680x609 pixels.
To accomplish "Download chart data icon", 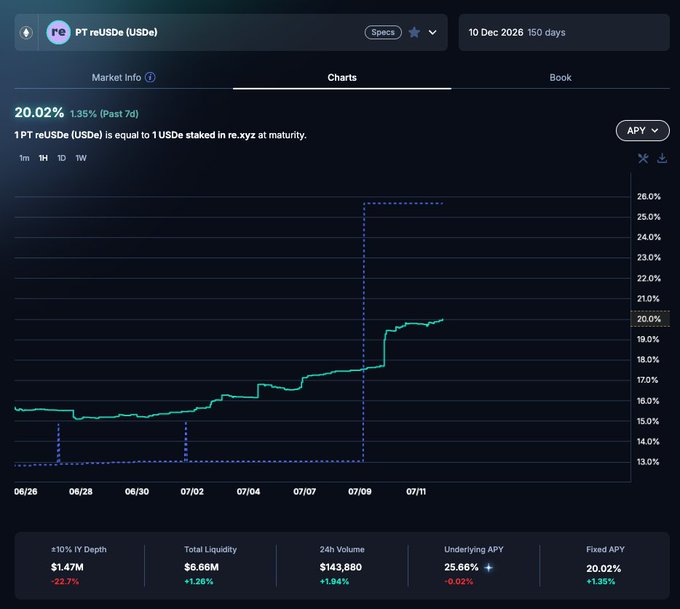I will pos(662,158).
